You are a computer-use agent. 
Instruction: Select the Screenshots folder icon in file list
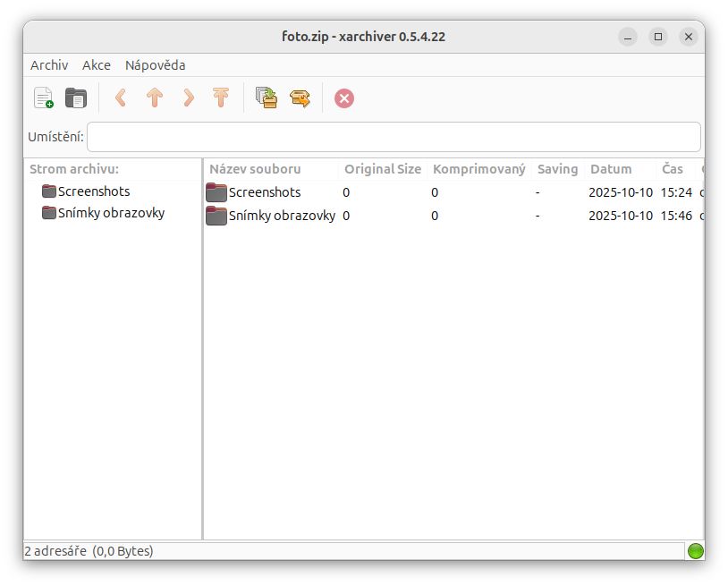[x=216, y=191]
